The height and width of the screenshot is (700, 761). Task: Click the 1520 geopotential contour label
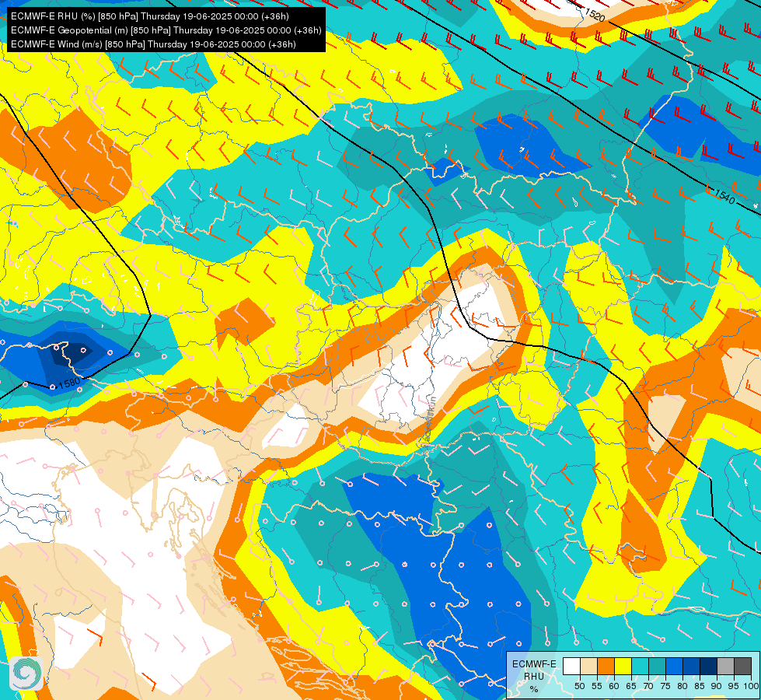[595, 15]
